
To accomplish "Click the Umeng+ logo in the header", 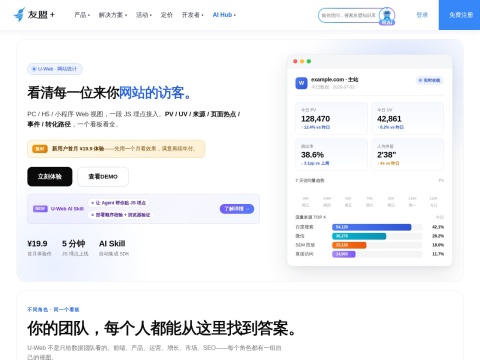I will (x=34, y=15).
